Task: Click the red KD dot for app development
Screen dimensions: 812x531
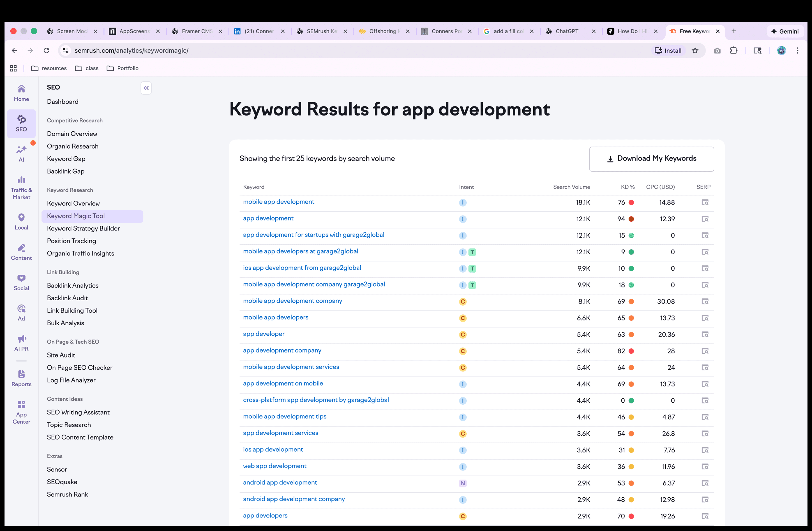Action: pyautogui.click(x=631, y=219)
